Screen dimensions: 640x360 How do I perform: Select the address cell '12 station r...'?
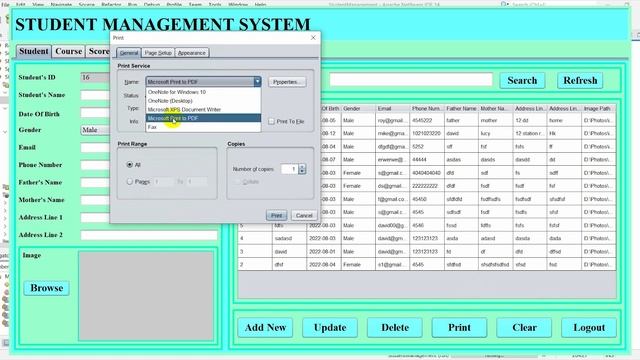(x=529, y=133)
